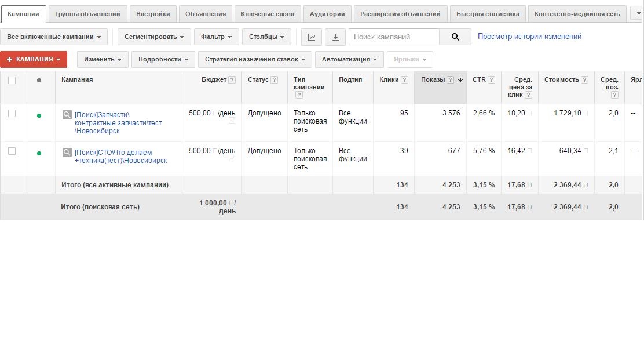Click the magnifier search button

pos(455,37)
